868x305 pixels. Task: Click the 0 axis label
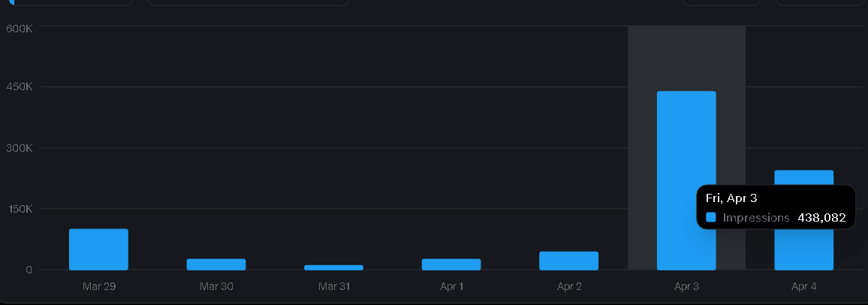(x=29, y=270)
